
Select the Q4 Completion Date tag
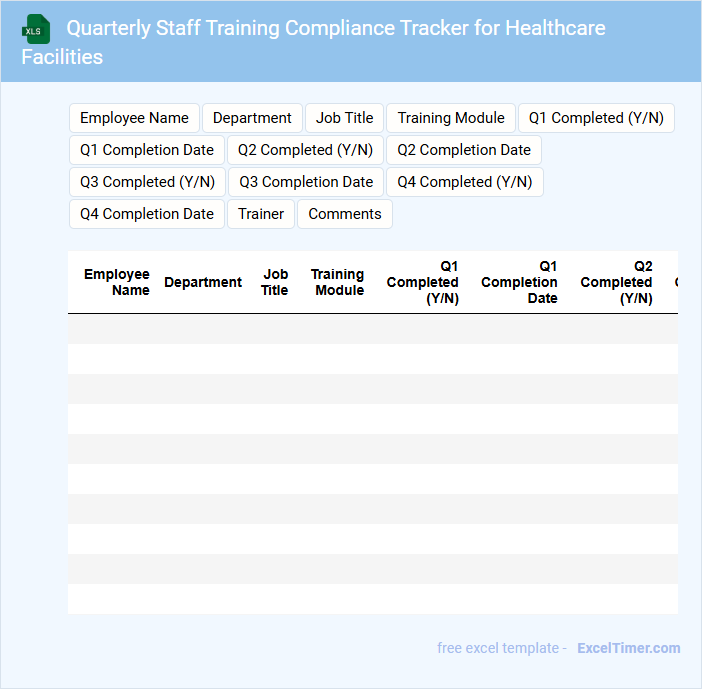[x=147, y=214]
